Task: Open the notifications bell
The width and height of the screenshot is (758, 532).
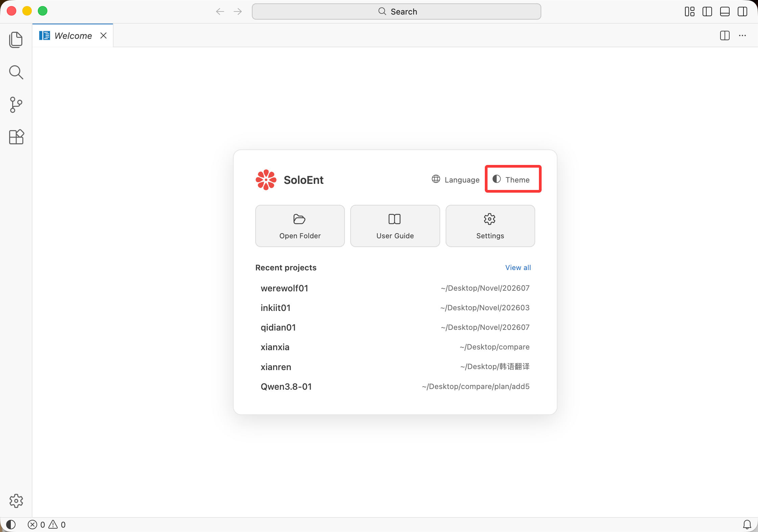Action: (x=747, y=525)
